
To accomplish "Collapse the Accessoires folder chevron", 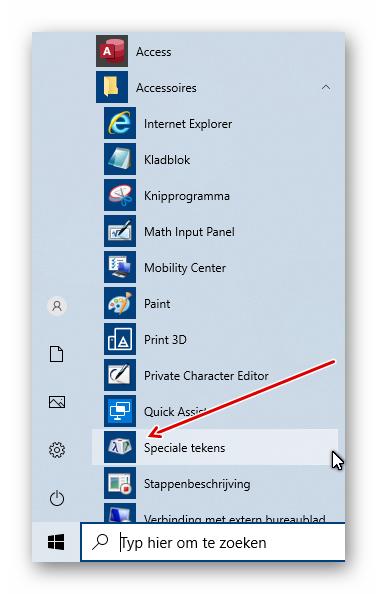I will pyautogui.click(x=326, y=87).
